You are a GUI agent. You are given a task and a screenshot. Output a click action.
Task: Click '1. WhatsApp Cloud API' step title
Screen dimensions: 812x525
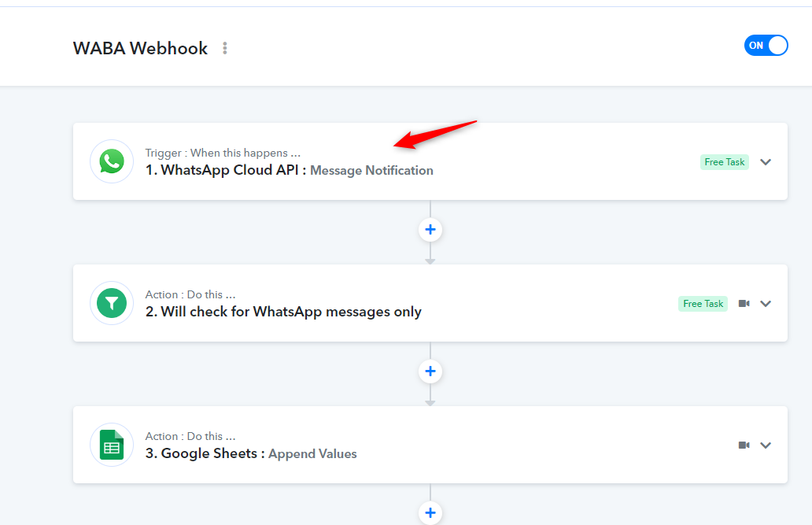click(x=226, y=170)
